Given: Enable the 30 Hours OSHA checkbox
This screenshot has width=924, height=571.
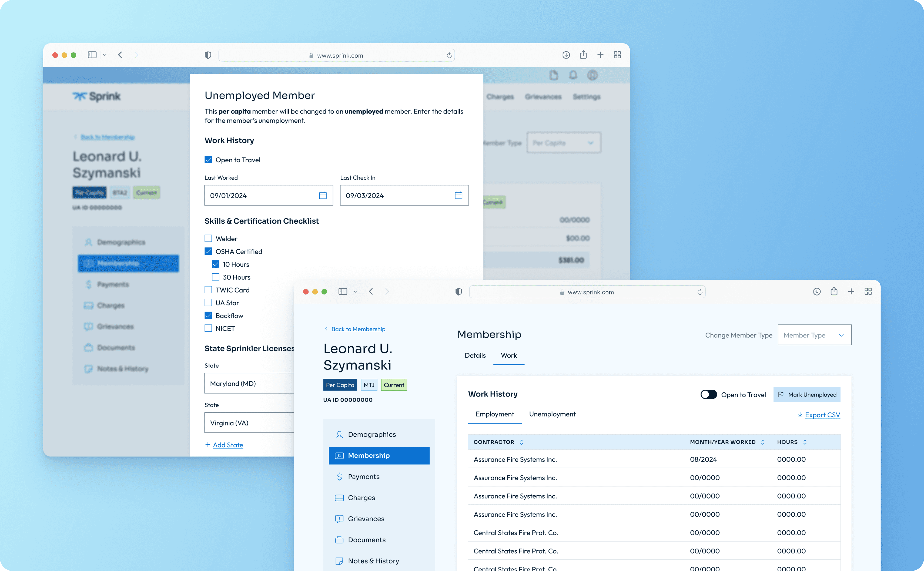Looking at the screenshot, I should [x=216, y=277].
